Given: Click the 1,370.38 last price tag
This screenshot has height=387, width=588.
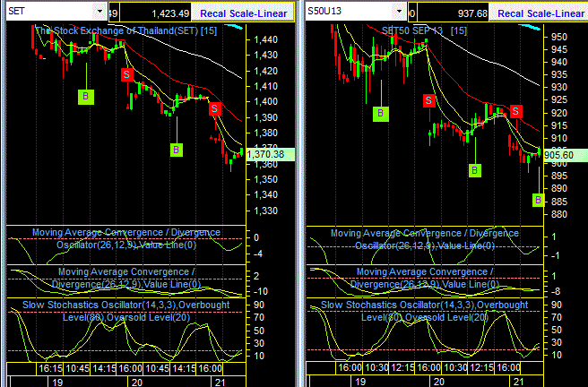Looking at the screenshot, I should tap(271, 154).
